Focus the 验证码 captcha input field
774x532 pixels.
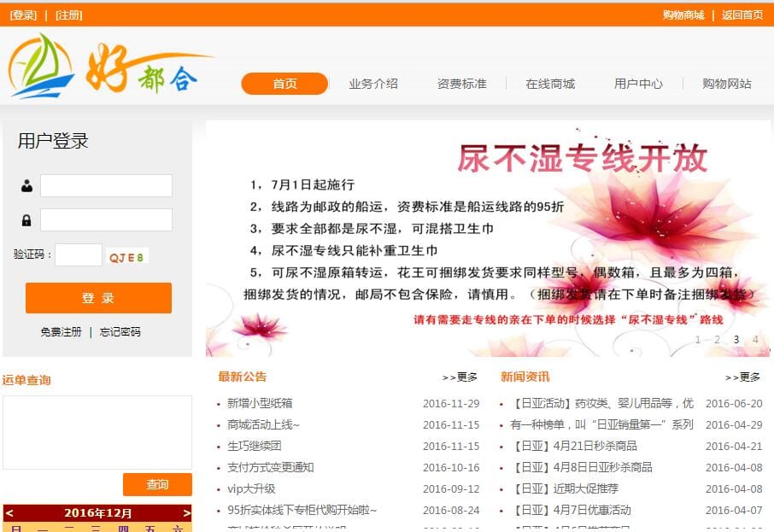79,255
